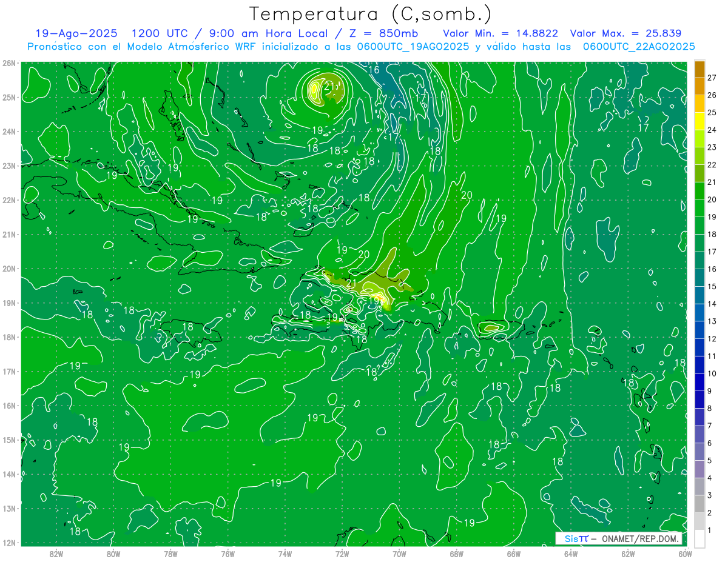Select the green swatch between 19 and 20

click(x=699, y=208)
